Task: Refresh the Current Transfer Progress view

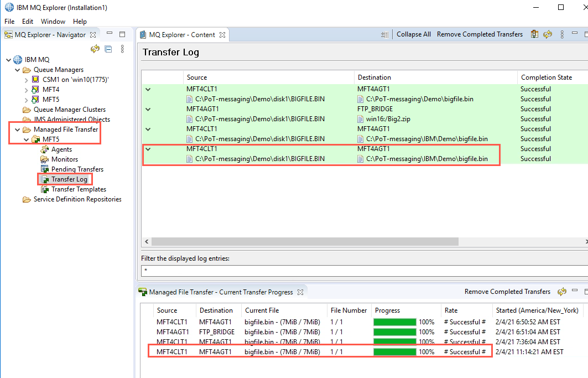Action: pyautogui.click(x=562, y=292)
